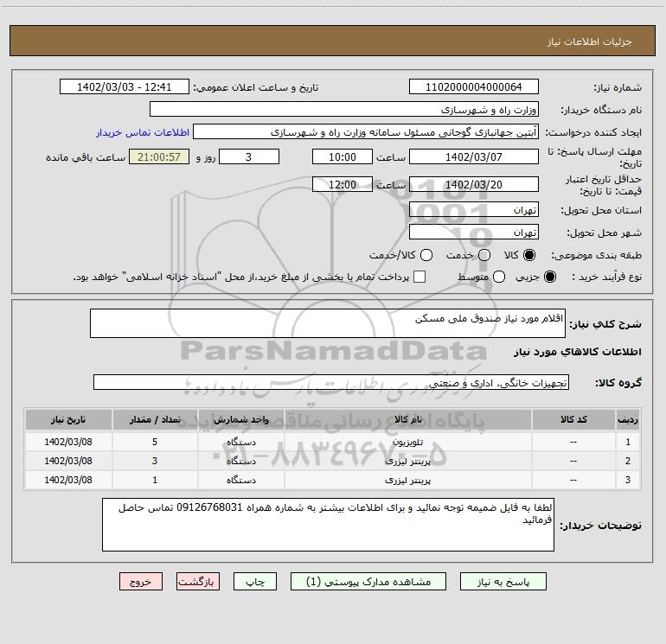Click the price validity time 12:00
This screenshot has width=666, height=644.
click(x=343, y=185)
